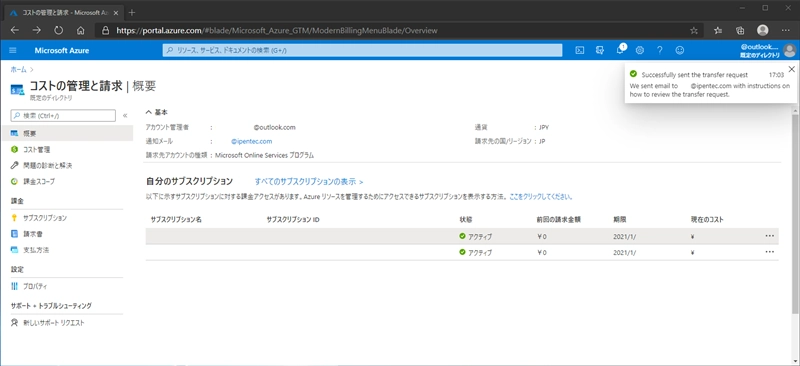Focus the top resource search box
Viewport: 800px width, 366px height.
pos(362,50)
